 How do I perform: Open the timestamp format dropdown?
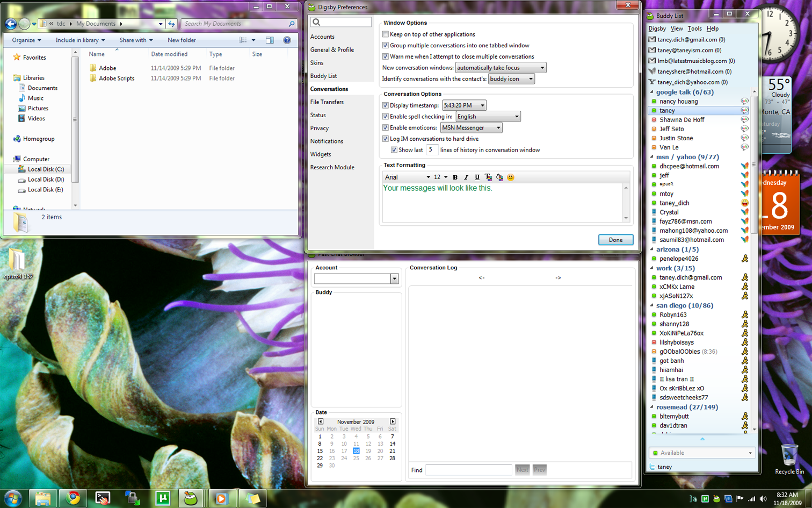point(464,105)
